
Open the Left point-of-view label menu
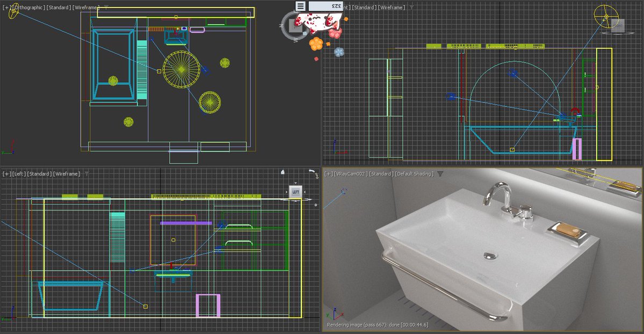point(18,174)
